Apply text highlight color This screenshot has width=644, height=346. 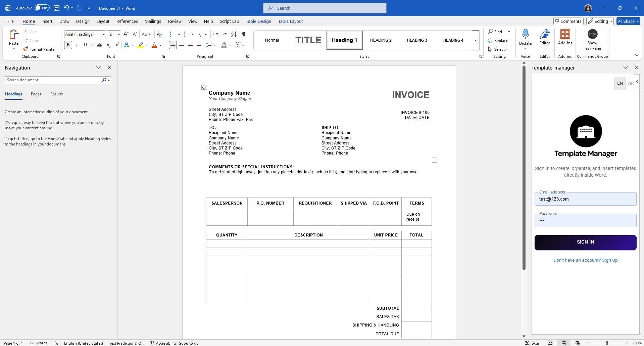(141, 45)
